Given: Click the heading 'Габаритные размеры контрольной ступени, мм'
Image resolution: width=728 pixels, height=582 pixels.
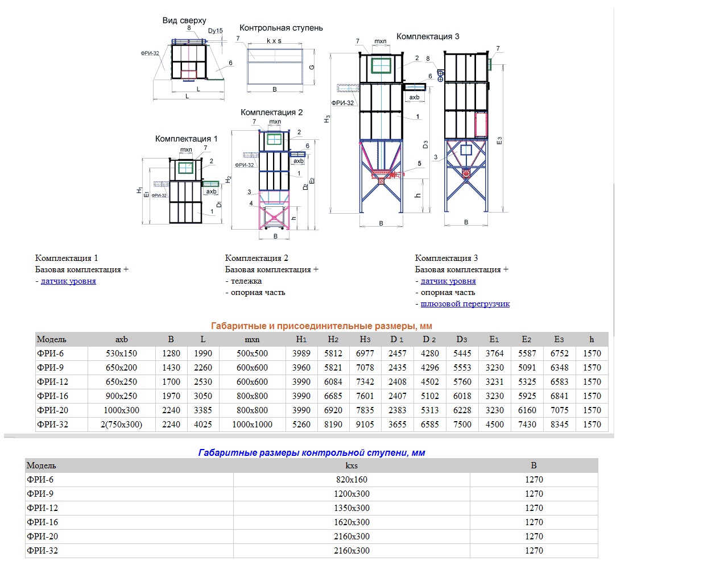Looking at the screenshot, I should click(x=312, y=453).
